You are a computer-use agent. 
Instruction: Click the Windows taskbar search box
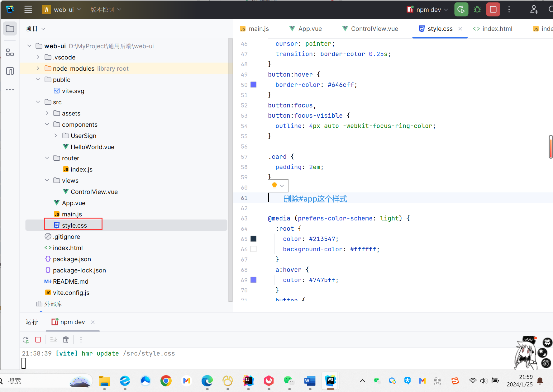pos(47,381)
